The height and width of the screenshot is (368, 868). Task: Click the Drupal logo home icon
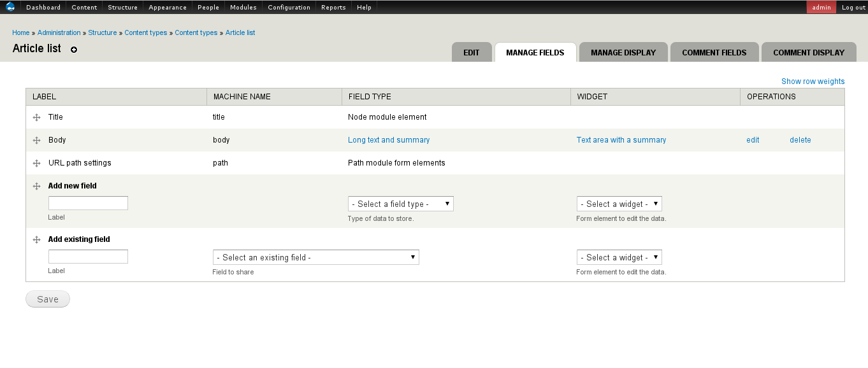(10, 7)
